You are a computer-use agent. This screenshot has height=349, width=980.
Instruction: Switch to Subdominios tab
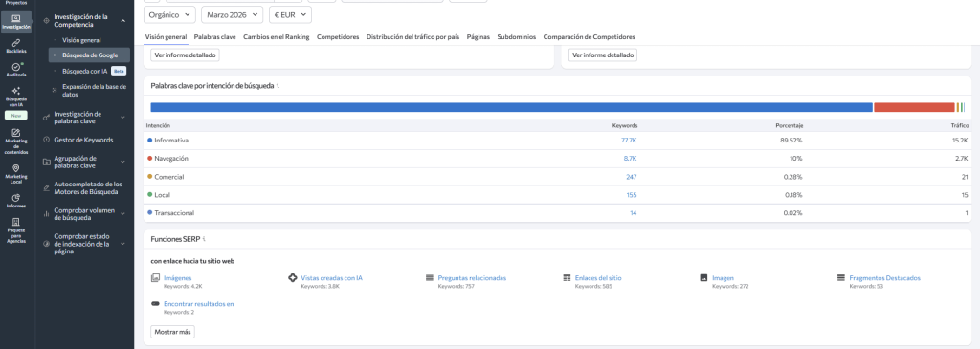pos(516,37)
